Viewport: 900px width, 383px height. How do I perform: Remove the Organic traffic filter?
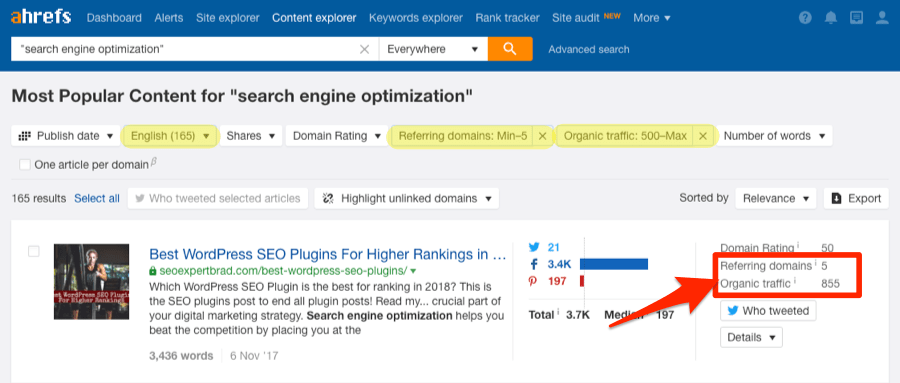703,136
